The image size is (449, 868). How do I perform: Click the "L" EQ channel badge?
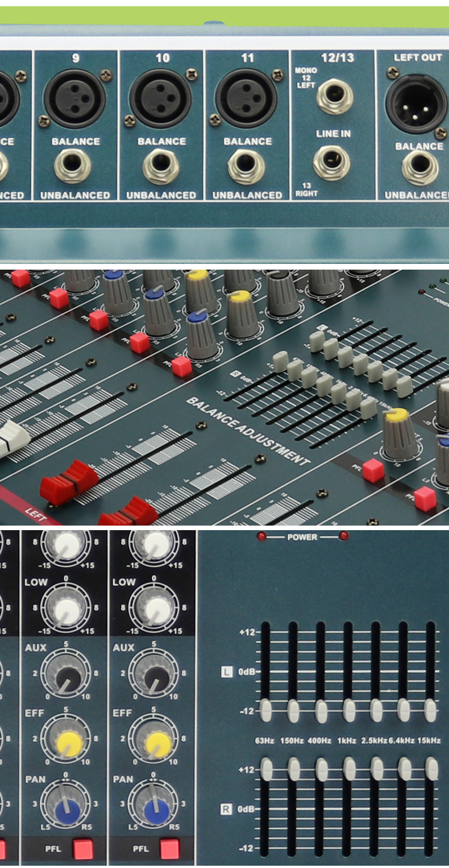[x=226, y=672]
